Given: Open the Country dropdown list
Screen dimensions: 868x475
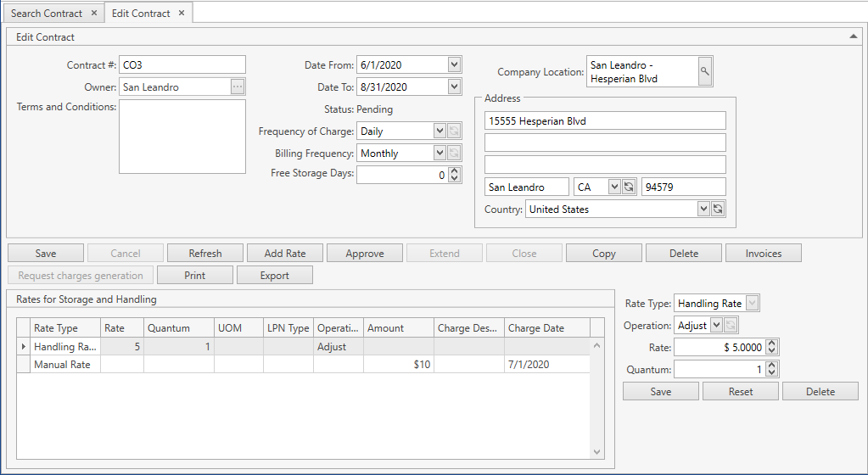Looking at the screenshot, I should click(x=703, y=209).
